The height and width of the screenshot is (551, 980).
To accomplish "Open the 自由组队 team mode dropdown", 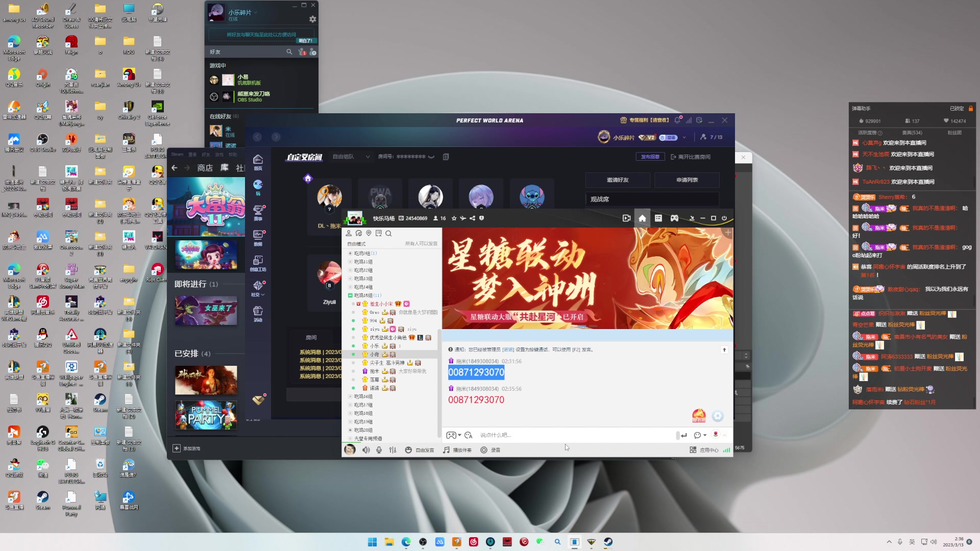I will coord(351,157).
